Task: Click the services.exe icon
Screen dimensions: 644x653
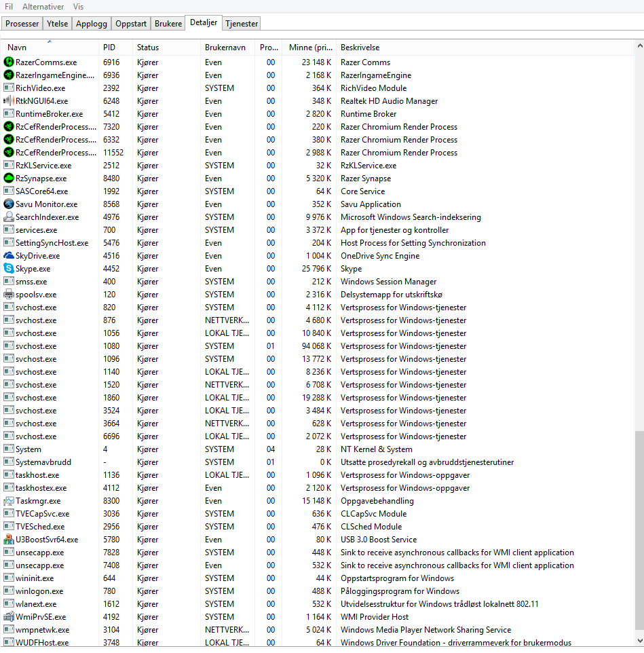Action: tap(9, 230)
